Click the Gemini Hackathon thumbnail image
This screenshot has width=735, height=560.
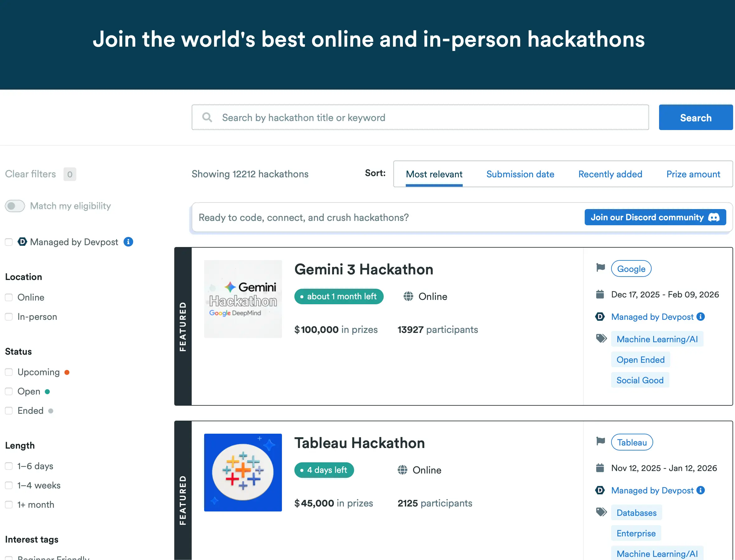243,299
